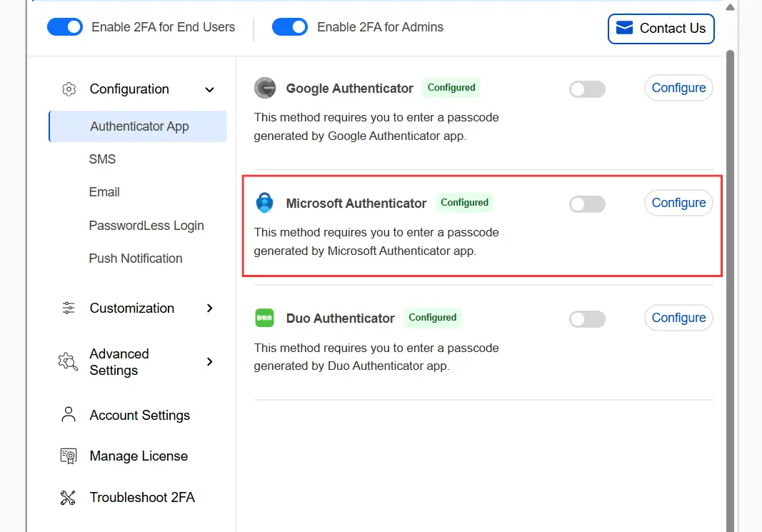Open the PasswordLess Login item
This screenshot has height=532, width=762.
(x=146, y=226)
